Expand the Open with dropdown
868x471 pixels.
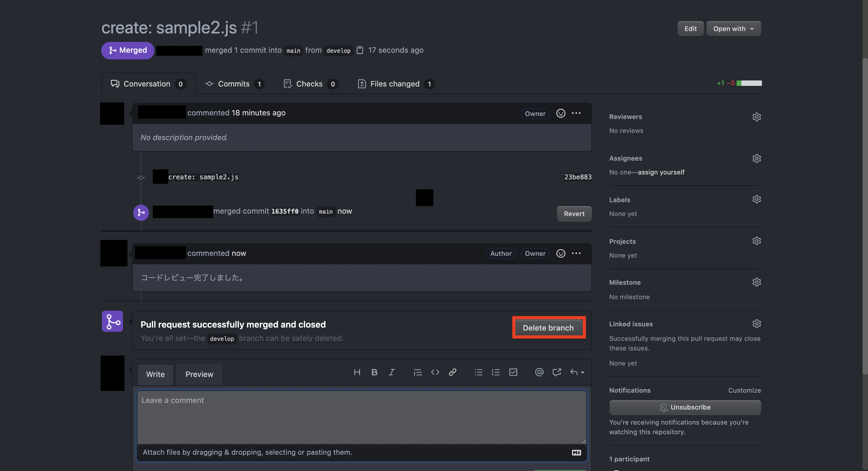coord(733,29)
